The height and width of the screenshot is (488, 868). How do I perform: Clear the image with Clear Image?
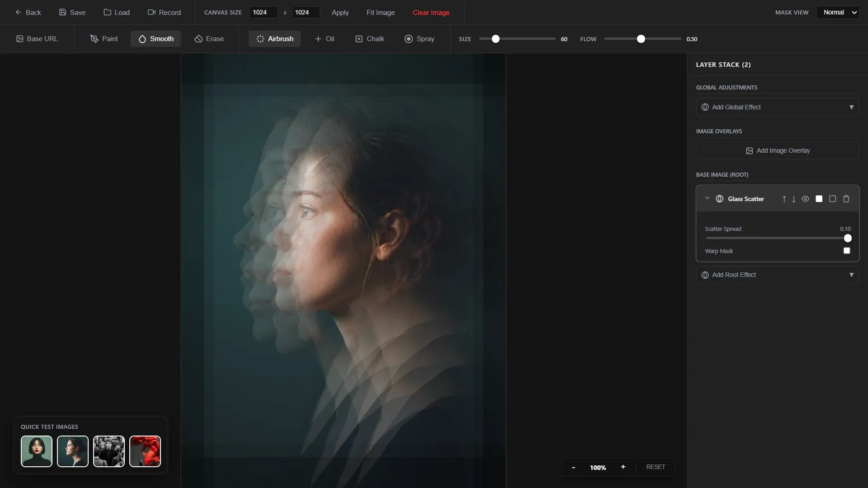coord(431,12)
